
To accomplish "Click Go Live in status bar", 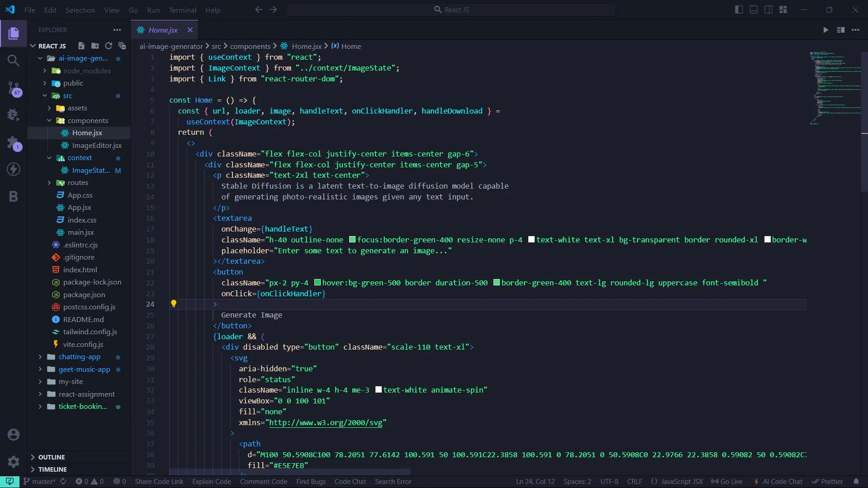I will point(727,482).
